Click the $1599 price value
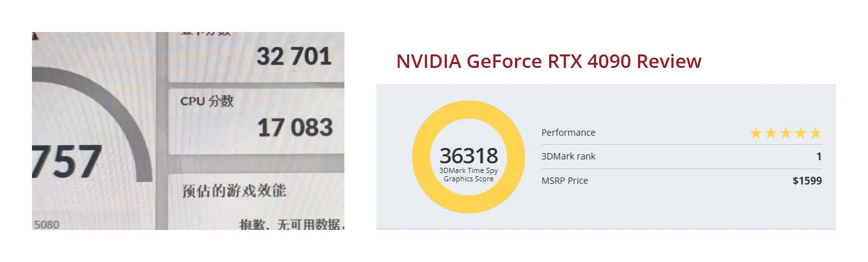The image size is (868, 262). (x=807, y=181)
